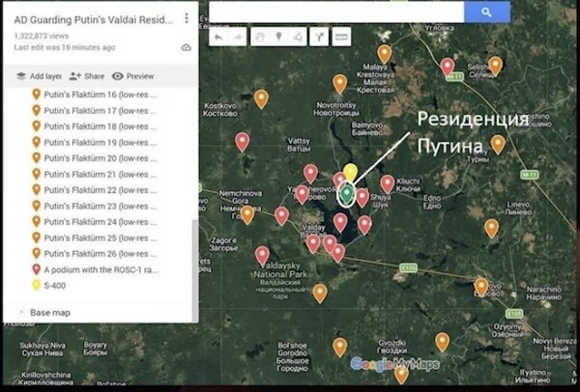
Task: Open map Preview with the eye icon
Action: 133,76
